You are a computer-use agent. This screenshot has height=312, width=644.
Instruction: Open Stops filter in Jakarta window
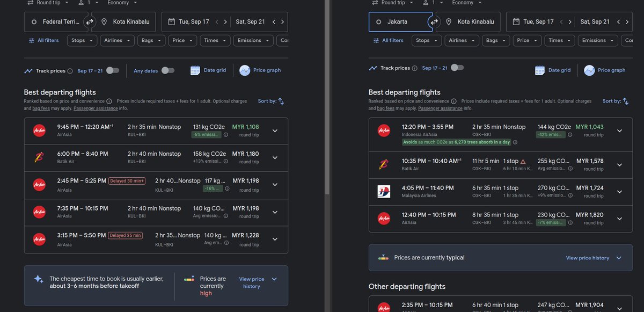(x=427, y=40)
